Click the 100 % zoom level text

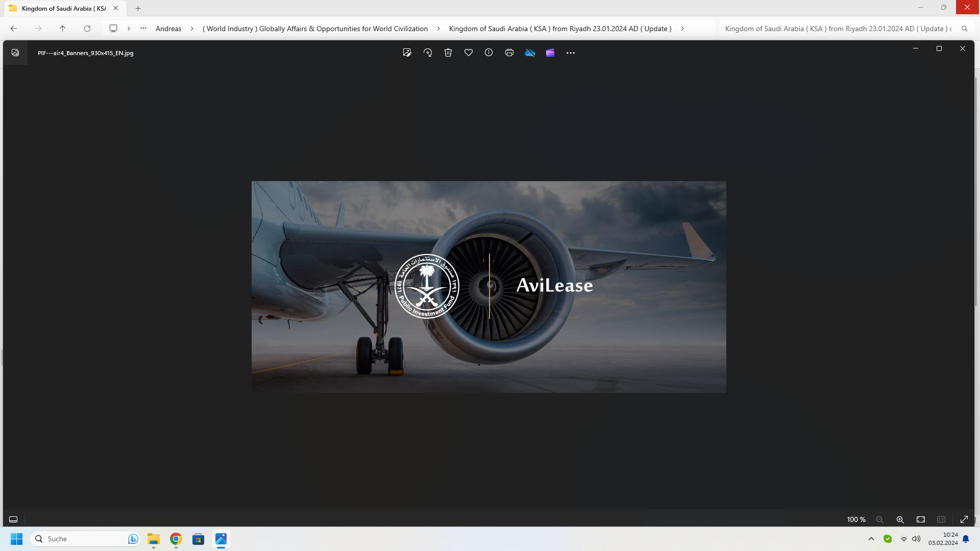[856, 519]
